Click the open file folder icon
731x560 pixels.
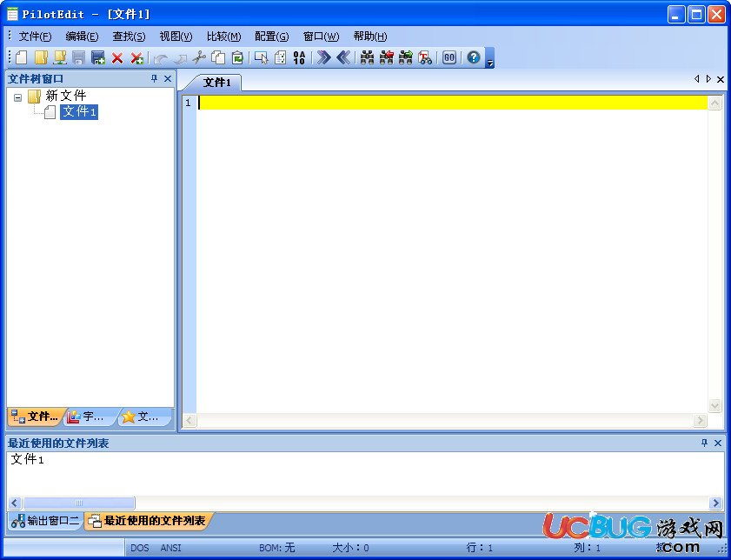pyautogui.click(x=41, y=57)
